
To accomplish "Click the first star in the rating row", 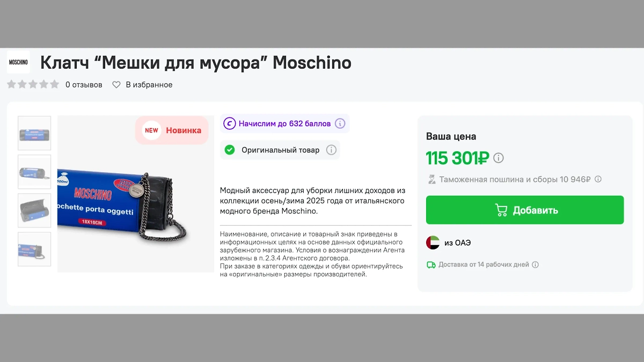I will 11,84.
